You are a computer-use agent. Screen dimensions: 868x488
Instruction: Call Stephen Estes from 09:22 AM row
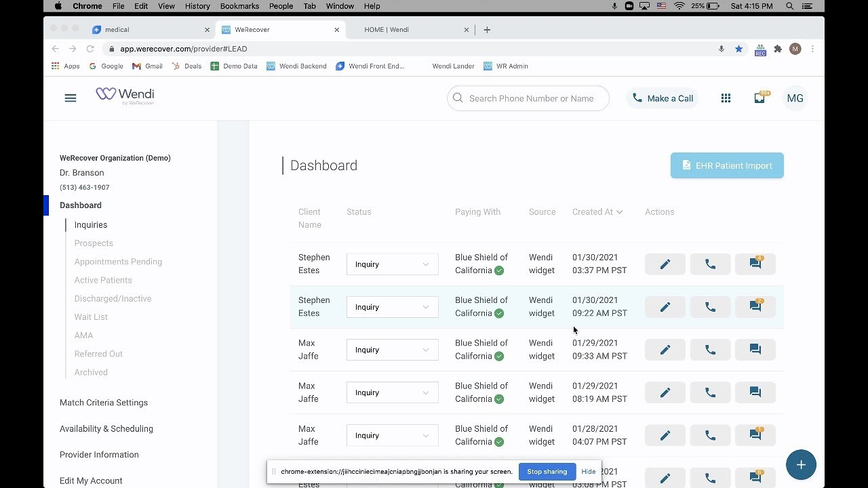click(x=710, y=307)
